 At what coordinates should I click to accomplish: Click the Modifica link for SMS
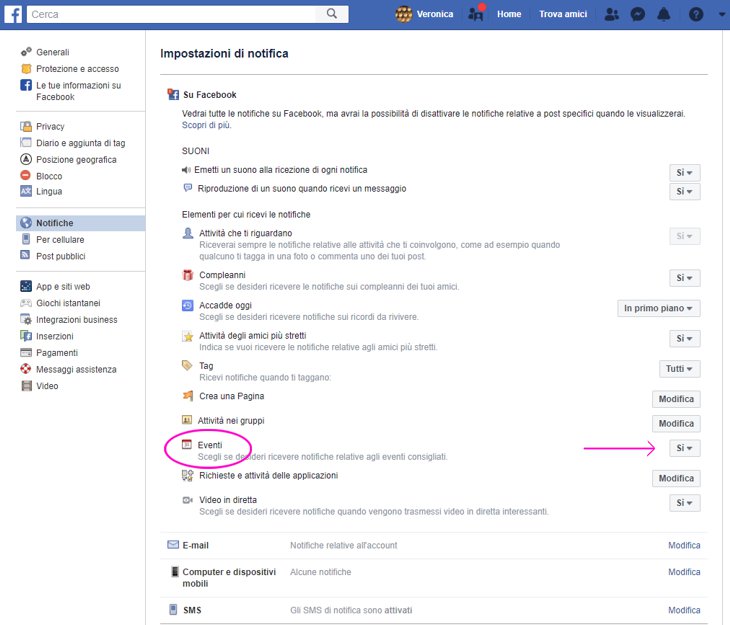point(684,610)
